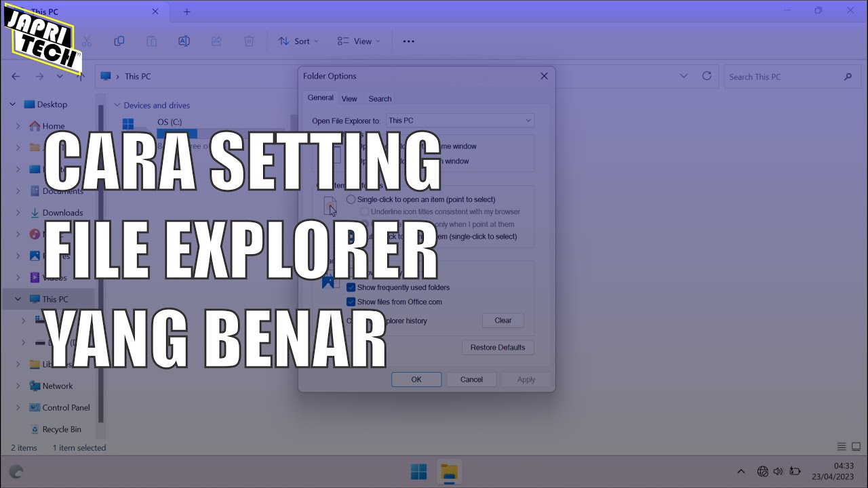The image size is (868, 488).
Task: Click the network icon in system tray
Action: pos(762,471)
